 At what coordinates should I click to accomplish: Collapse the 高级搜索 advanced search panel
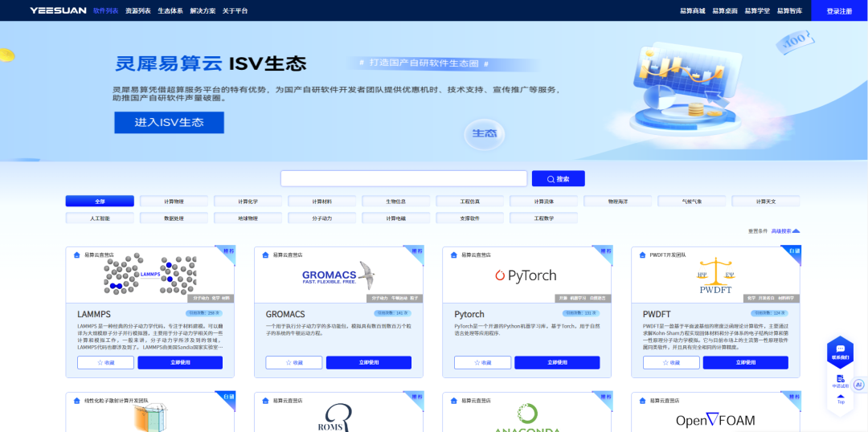pyautogui.click(x=785, y=231)
